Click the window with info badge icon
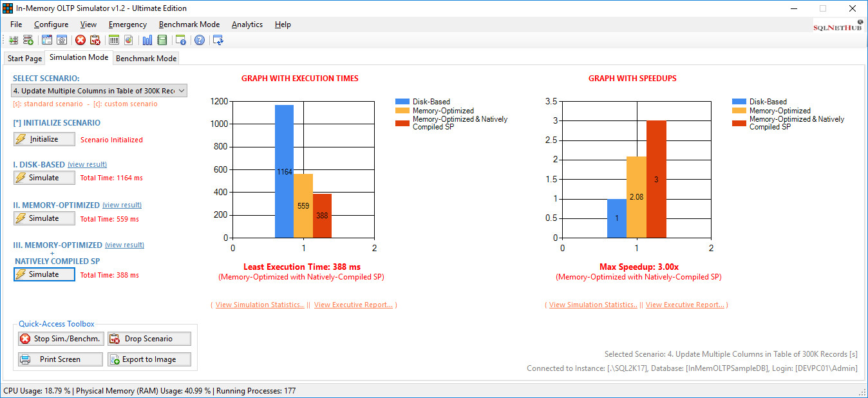This screenshot has width=868, height=398. click(x=181, y=40)
